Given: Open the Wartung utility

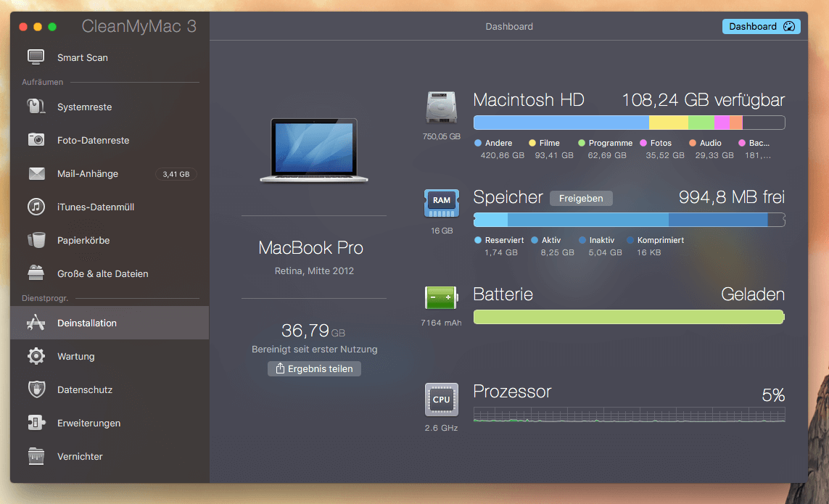Looking at the screenshot, I should [x=110, y=356].
